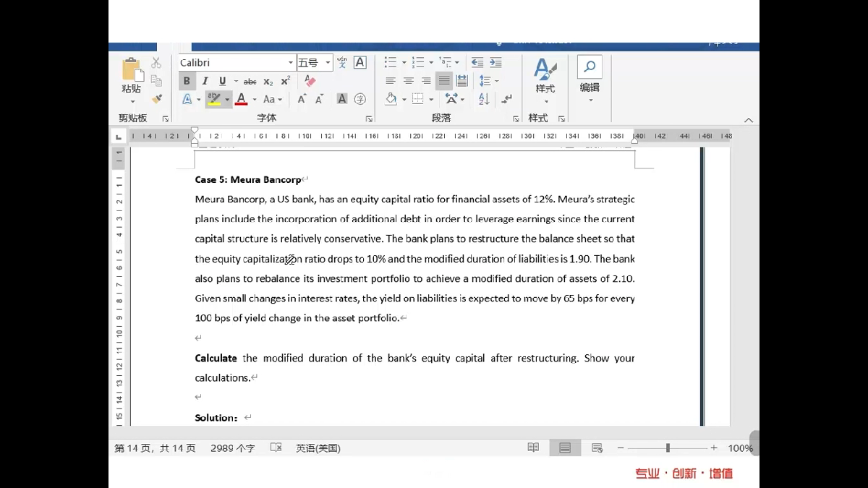
Task: Toggle Superscript formatting
Action: 286,81
